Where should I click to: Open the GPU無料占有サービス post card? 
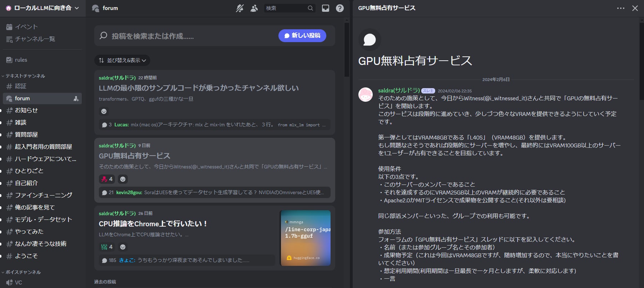pos(215,170)
